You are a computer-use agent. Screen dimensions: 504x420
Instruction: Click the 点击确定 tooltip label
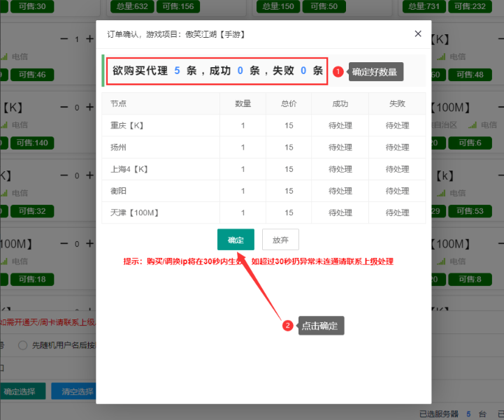[x=321, y=326]
